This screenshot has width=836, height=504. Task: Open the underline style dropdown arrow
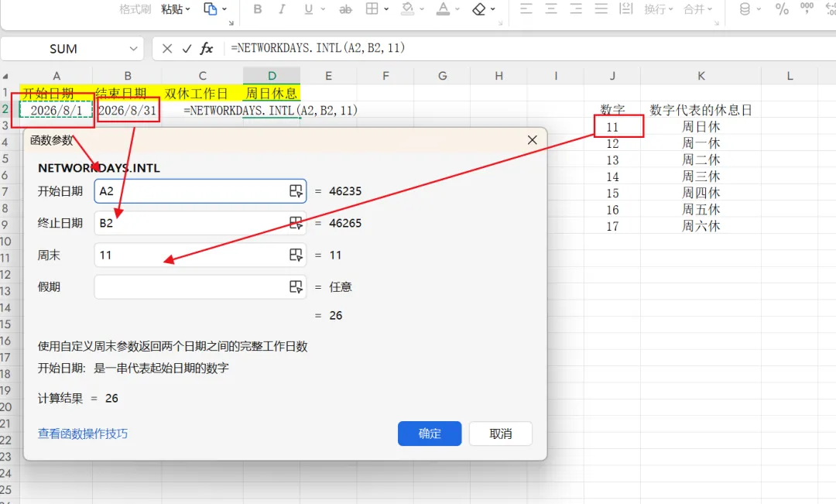(x=323, y=9)
